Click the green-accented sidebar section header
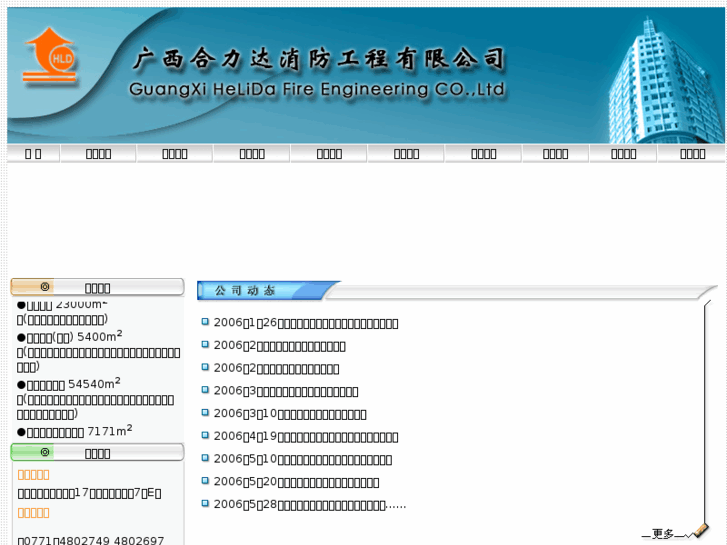 point(97,452)
